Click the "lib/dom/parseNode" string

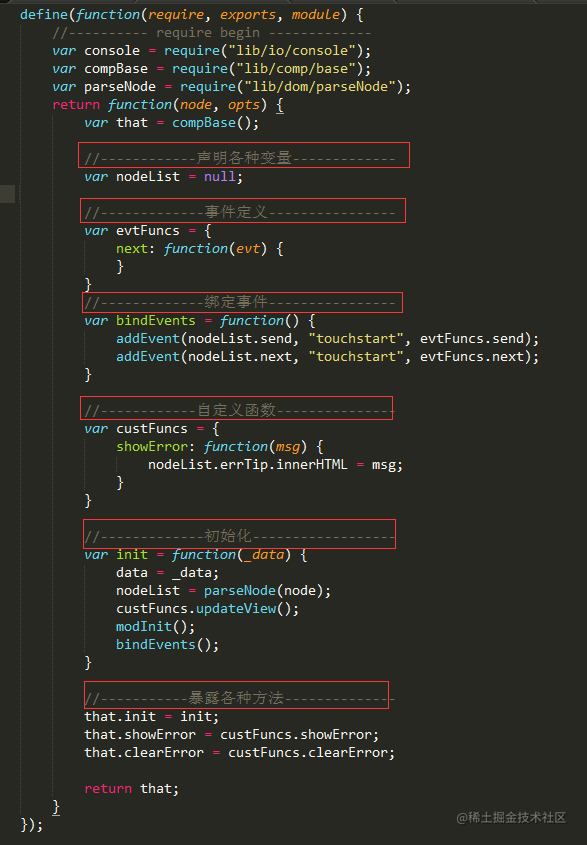coord(320,87)
